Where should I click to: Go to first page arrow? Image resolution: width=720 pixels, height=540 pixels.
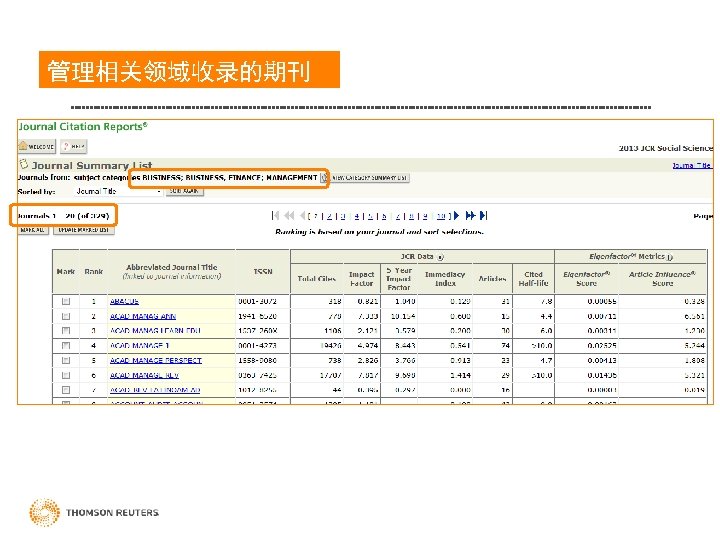click(x=276, y=215)
